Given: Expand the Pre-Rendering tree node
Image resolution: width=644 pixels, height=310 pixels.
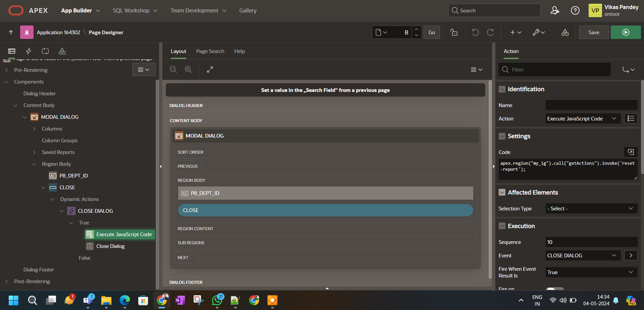Looking at the screenshot, I should tap(6, 70).
